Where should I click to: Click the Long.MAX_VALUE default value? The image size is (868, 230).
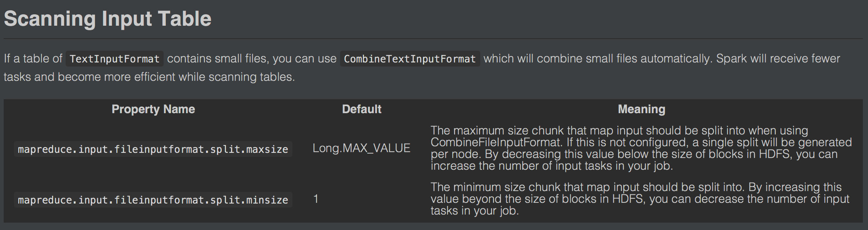361,148
